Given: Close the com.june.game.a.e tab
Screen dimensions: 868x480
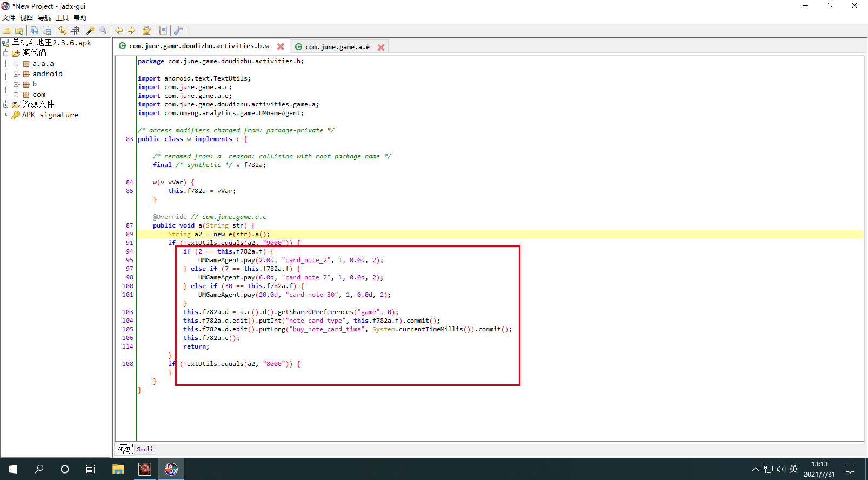Looking at the screenshot, I should click(x=381, y=48).
